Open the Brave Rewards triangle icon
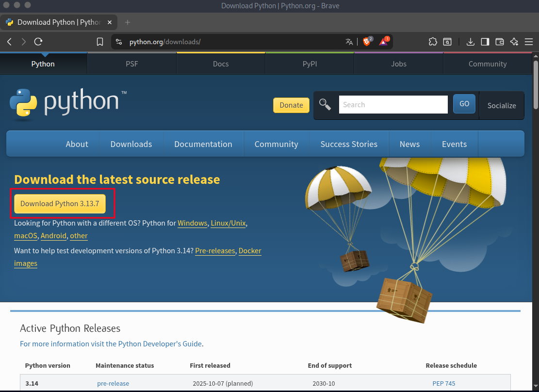Screen dimensions: 539x392 pyautogui.click(x=384, y=41)
